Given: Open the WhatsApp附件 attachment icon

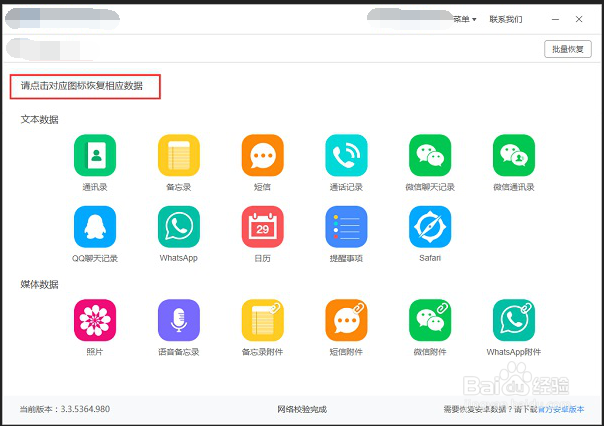Looking at the screenshot, I should coord(514,320).
